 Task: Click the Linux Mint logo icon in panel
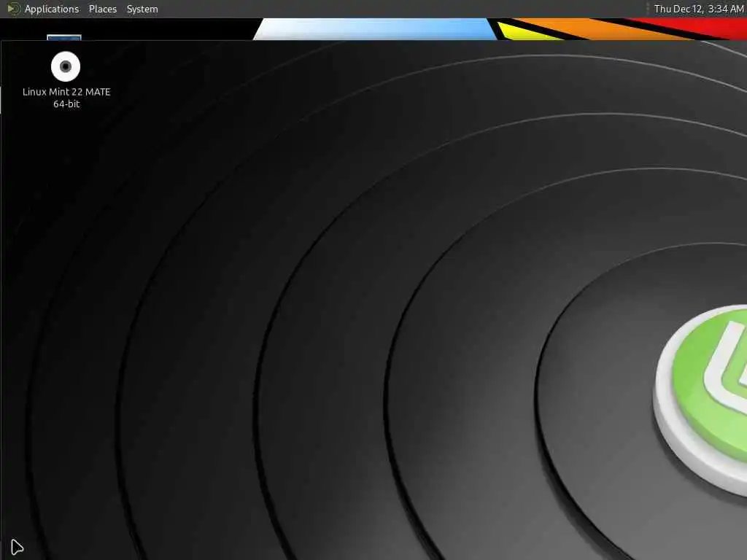coord(14,9)
